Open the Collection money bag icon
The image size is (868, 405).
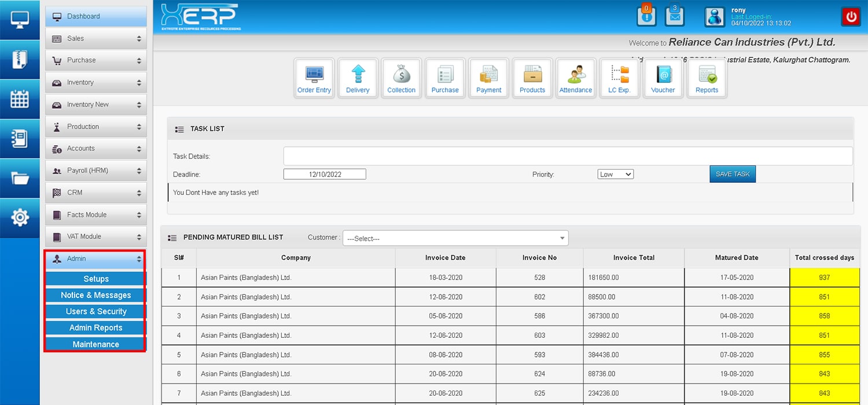click(x=402, y=78)
